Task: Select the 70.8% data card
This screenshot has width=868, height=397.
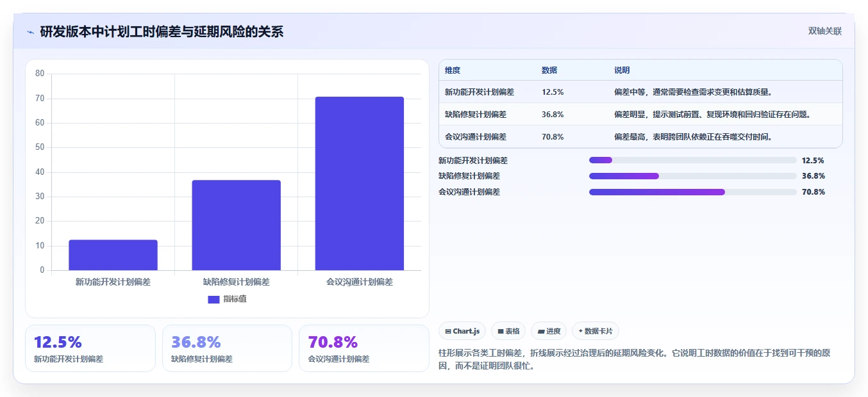Action: pos(364,348)
